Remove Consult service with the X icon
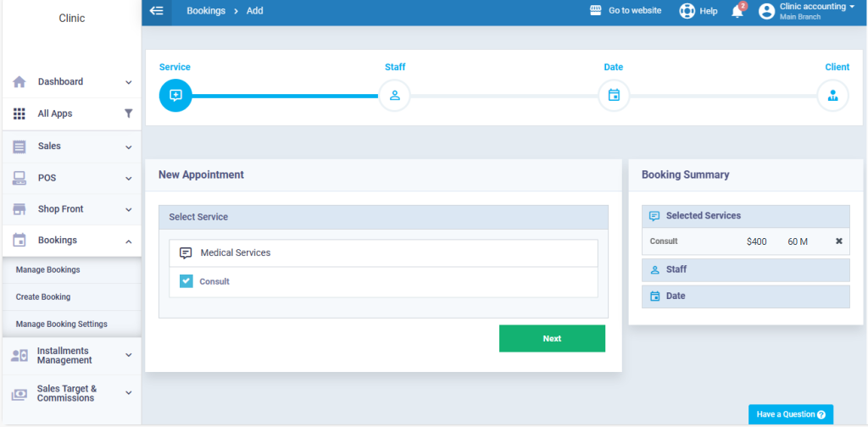 point(839,241)
